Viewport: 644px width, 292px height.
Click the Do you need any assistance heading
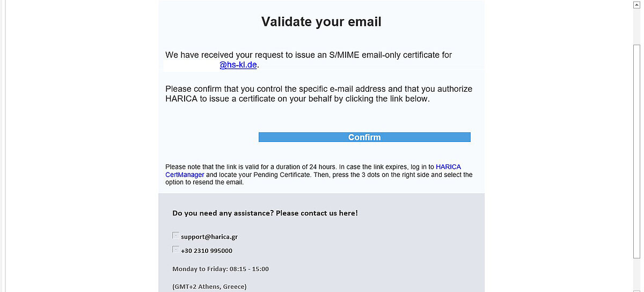(x=265, y=213)
